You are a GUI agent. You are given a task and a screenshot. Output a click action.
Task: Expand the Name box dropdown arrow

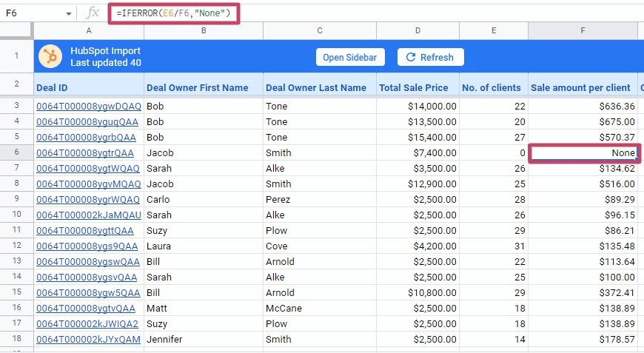click(x=69, y=13)
